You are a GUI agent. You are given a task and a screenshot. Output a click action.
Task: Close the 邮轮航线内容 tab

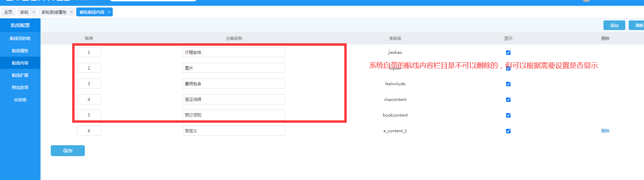click(x=109, y=12)
